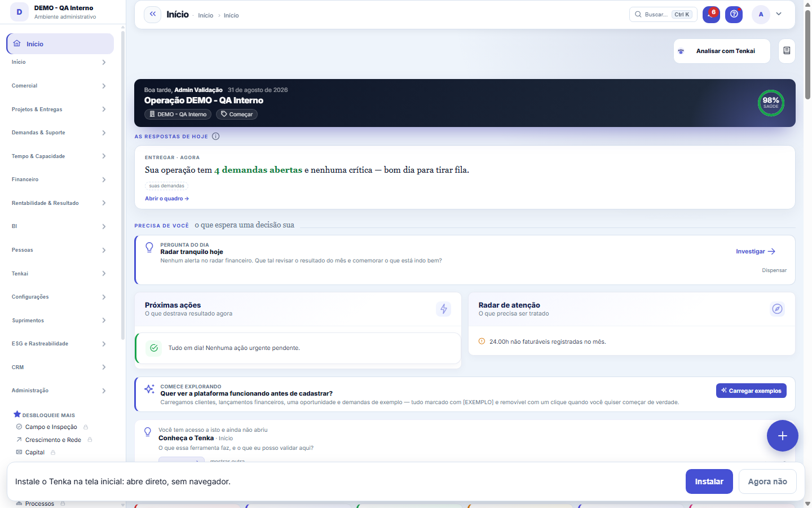Open the Tenkai menu in the sidebar
Image resolution: width=812 pixels, height=508 pixels.
click(x=59, y=274)
